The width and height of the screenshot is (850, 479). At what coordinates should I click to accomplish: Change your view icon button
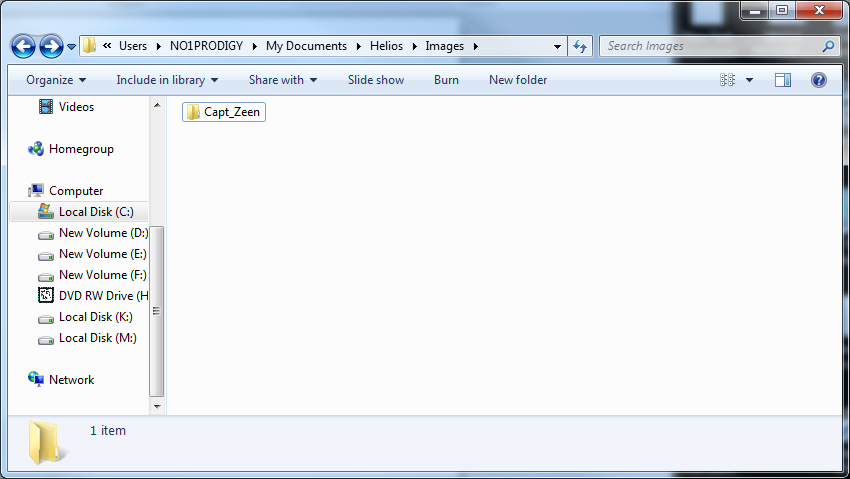727,80
